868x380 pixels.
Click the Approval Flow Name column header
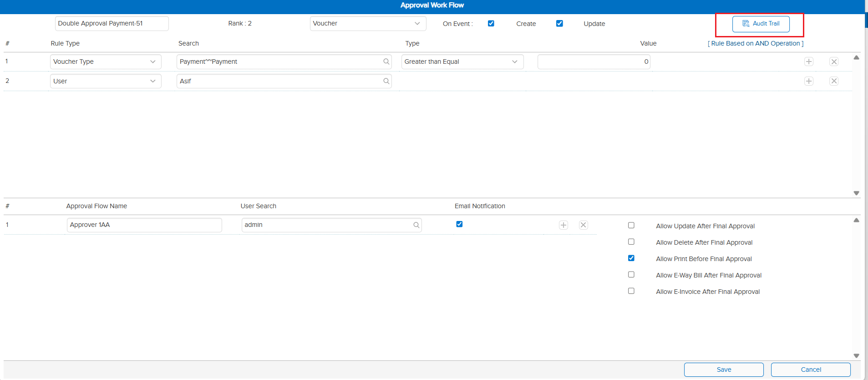96,206
